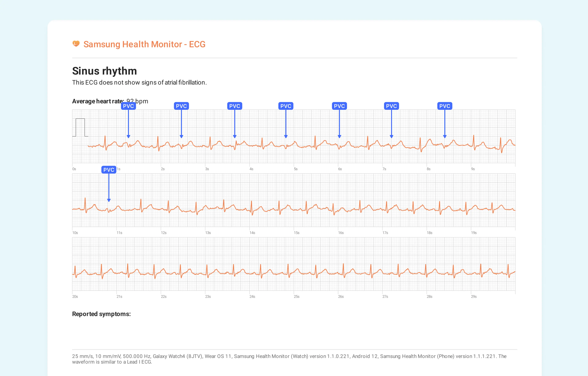This screenshot has width=588, height=376.
Task: Select the PVC marker near 4s
Action: pos(234,106)
